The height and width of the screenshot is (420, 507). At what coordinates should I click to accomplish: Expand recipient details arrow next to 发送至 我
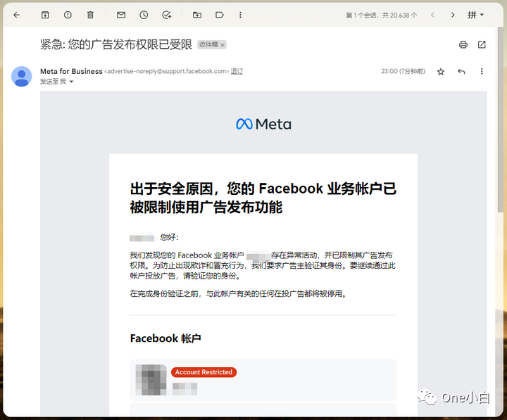point(71,82)
